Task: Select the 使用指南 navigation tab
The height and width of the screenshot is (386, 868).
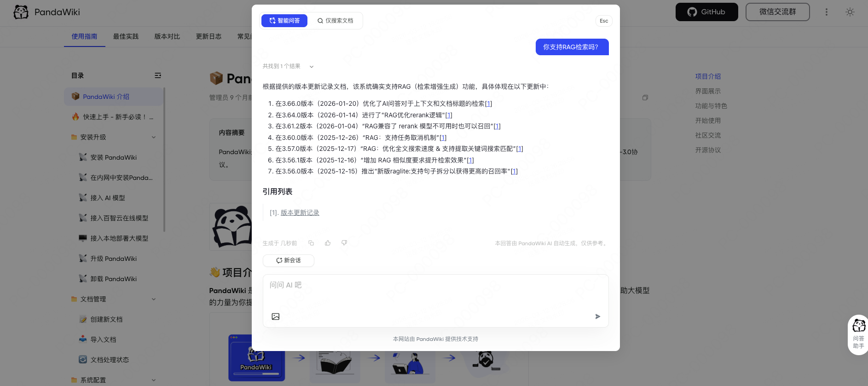Action: coord(84,36)
